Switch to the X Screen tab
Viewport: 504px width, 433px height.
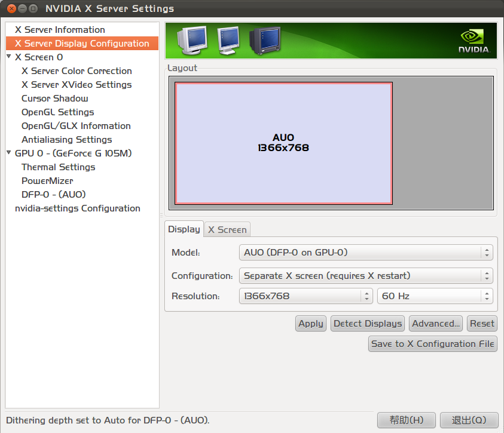tap(227, 230)
